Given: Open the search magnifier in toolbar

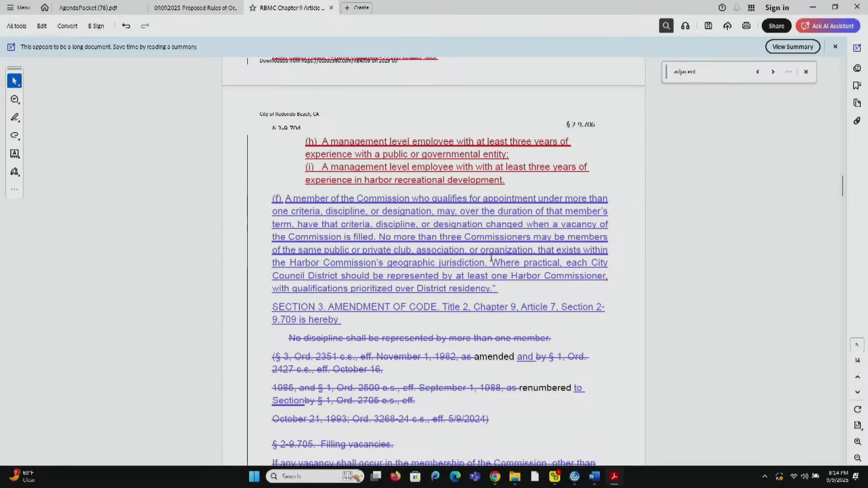Looking at the screenshot, I should (x=666, y=26).
